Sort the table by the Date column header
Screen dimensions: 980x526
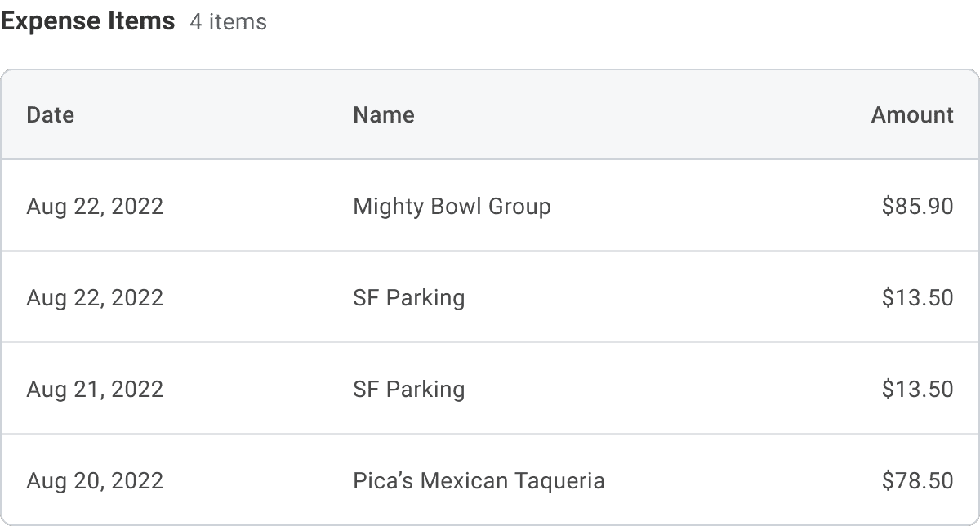click(x=50, y=115)
